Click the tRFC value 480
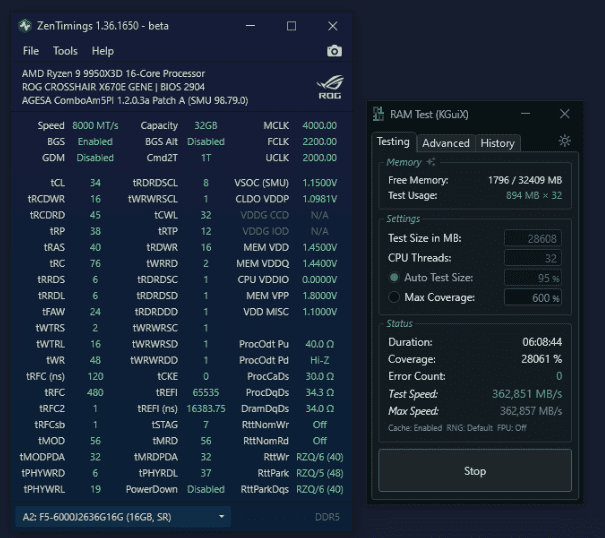Screen dimensions: 605x538 pos(95,393)
